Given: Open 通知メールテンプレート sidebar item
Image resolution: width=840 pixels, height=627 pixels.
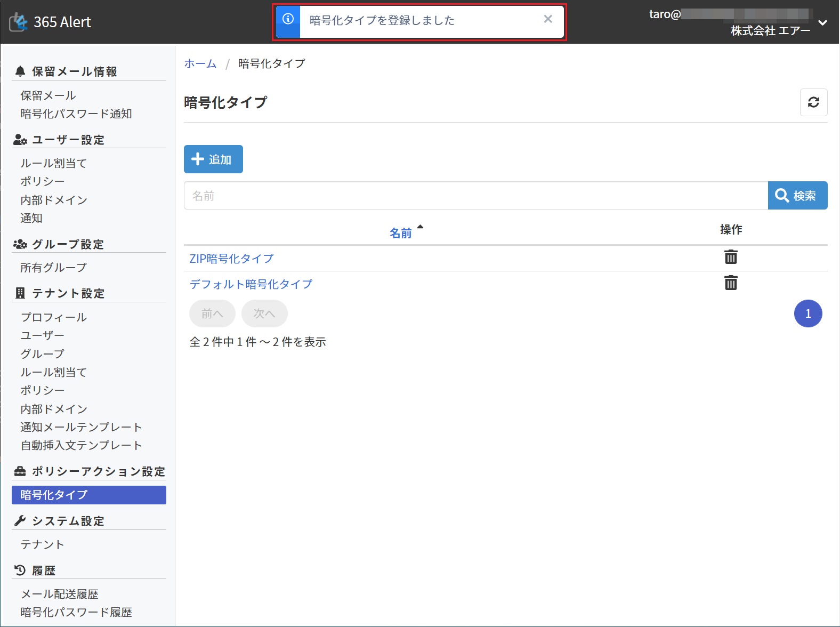Looking at the screenshot, I should (x=81, y=427).
